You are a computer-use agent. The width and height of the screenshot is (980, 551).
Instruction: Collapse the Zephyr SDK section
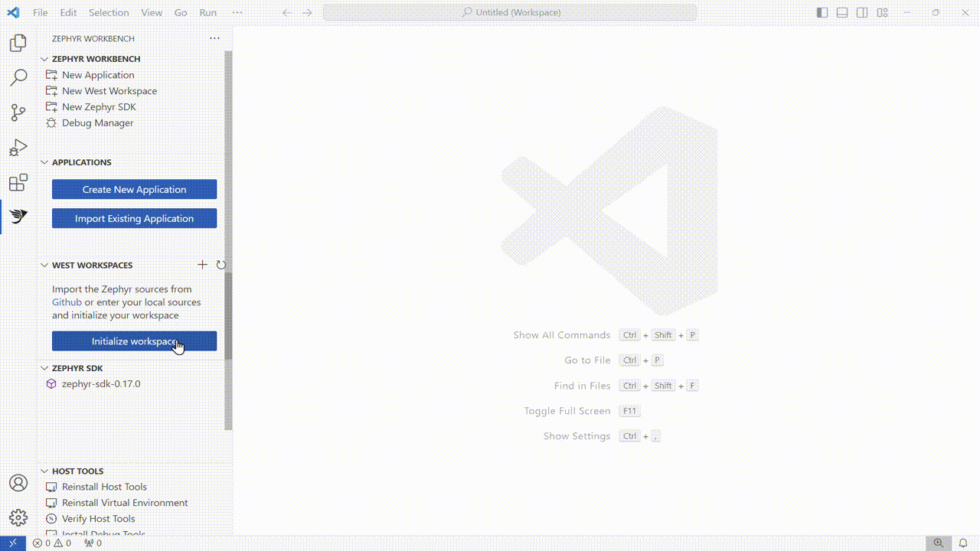pos(44,368)
